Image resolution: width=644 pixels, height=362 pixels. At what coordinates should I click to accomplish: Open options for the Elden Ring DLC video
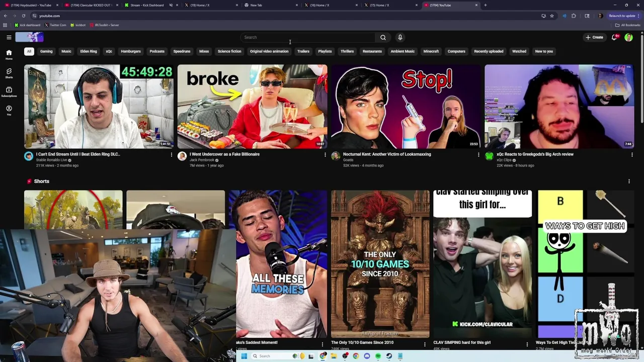click(x=171, y=155)
